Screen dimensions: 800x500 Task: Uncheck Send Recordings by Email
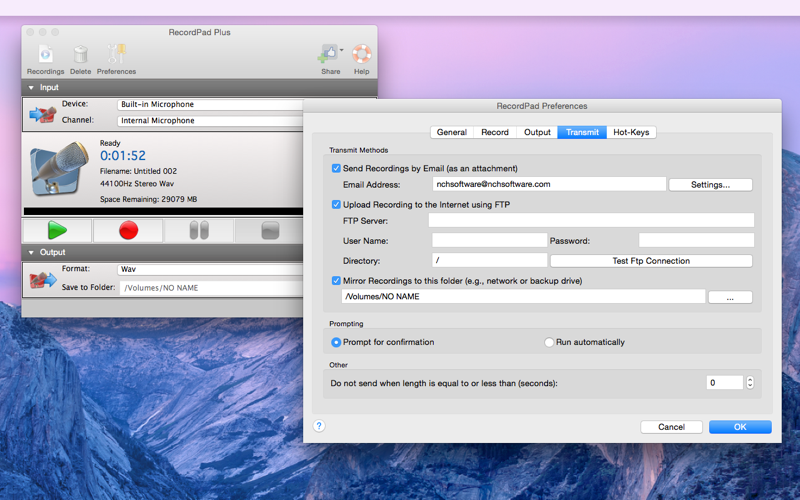click(336, 168)
